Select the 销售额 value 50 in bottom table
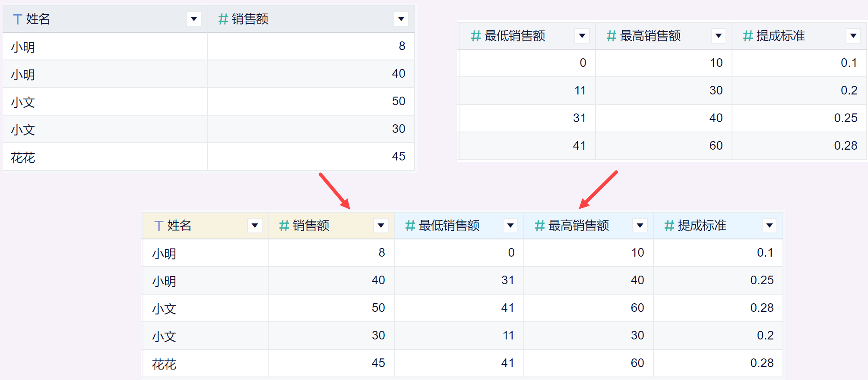The height and width of the screenshot is (380, 868). (378, 308)
